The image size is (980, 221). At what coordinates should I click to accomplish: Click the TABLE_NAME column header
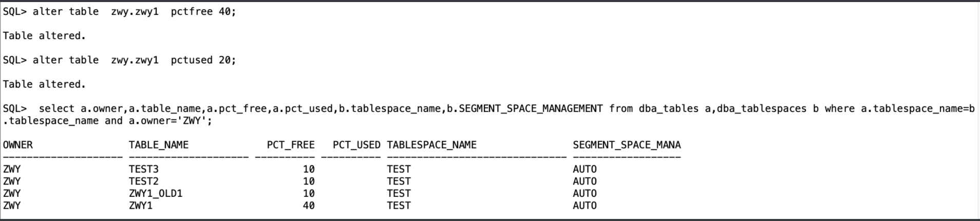pos(159,145)
